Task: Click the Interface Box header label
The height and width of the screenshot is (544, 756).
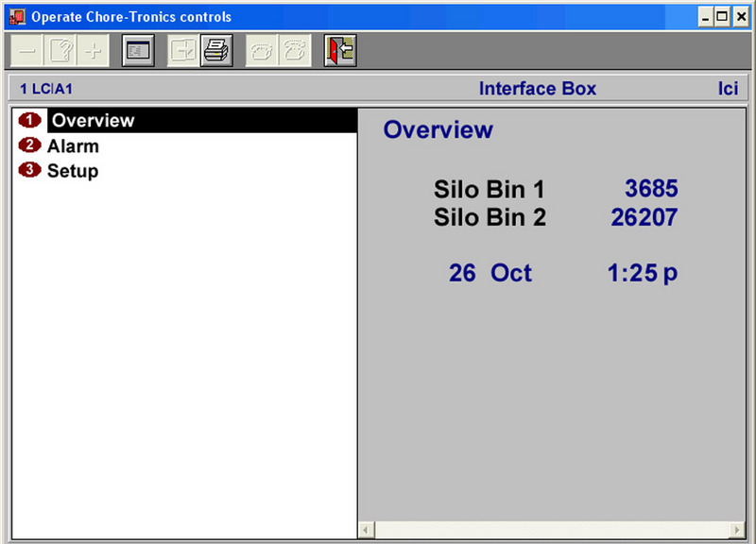Action: pyautogui.click(x=538, y=89)
